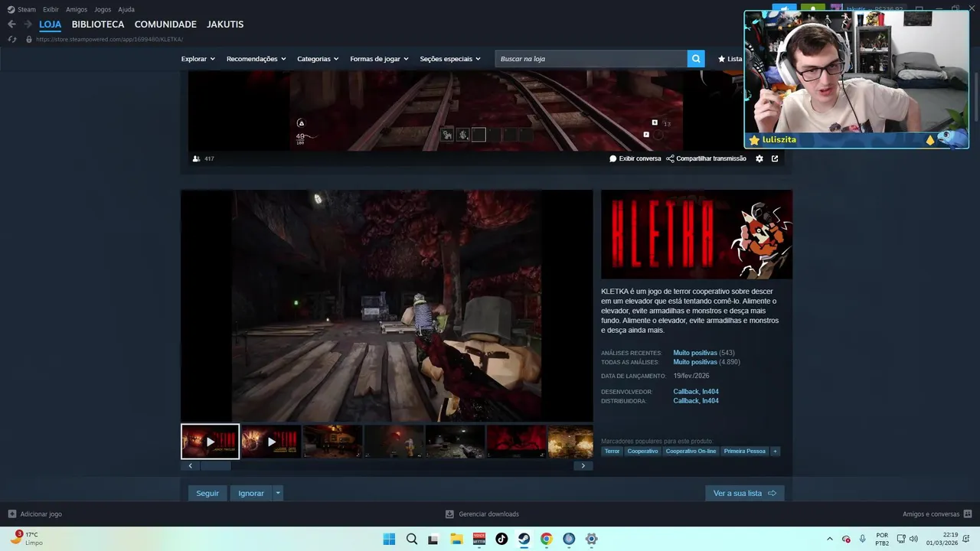The image size is (980, 551).
Task: Open the first Callback, In404 developer link
Action: click(x=696, y=392)
